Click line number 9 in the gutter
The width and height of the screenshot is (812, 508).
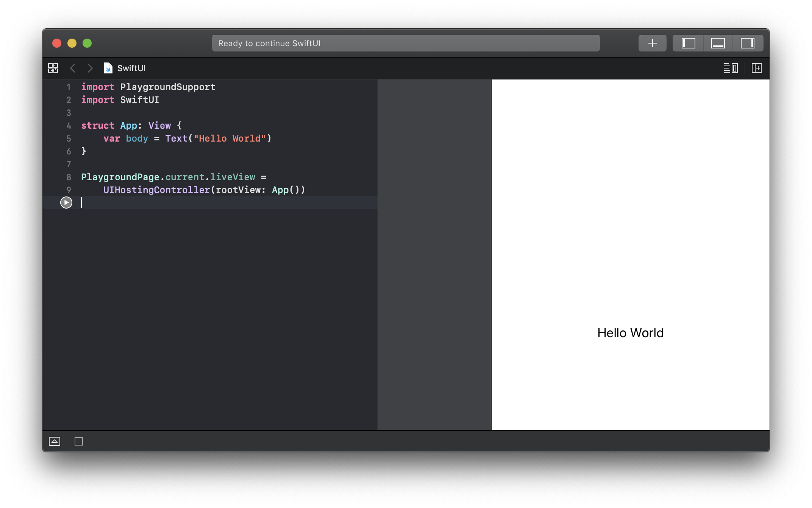tap(69, 190)
